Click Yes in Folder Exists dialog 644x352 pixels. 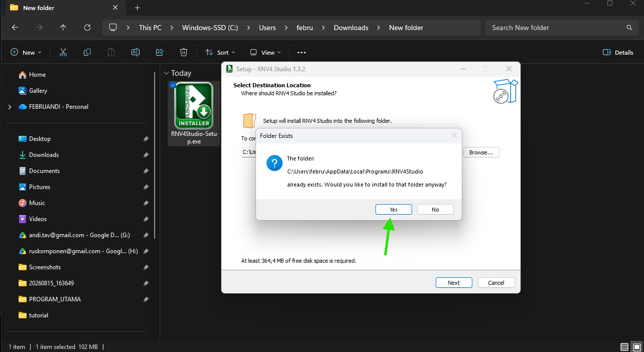[x=394, y=210]
